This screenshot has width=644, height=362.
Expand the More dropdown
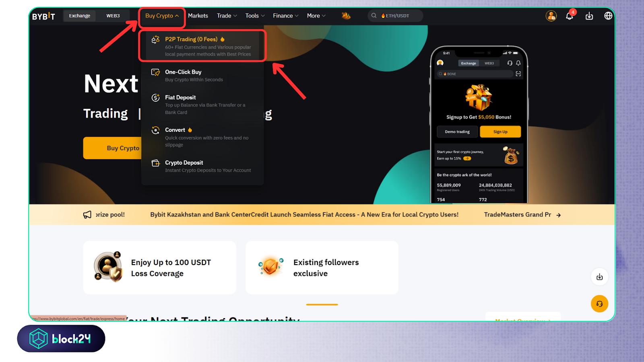[316, 16]
